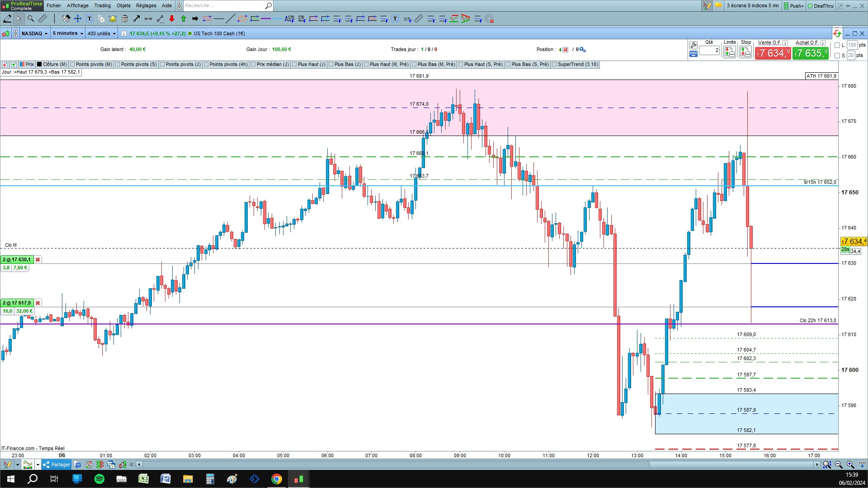The height and width of the screenshot is (488, 868).
Task: Click the trash delete objects icon
Action: (x=125, y=19)
